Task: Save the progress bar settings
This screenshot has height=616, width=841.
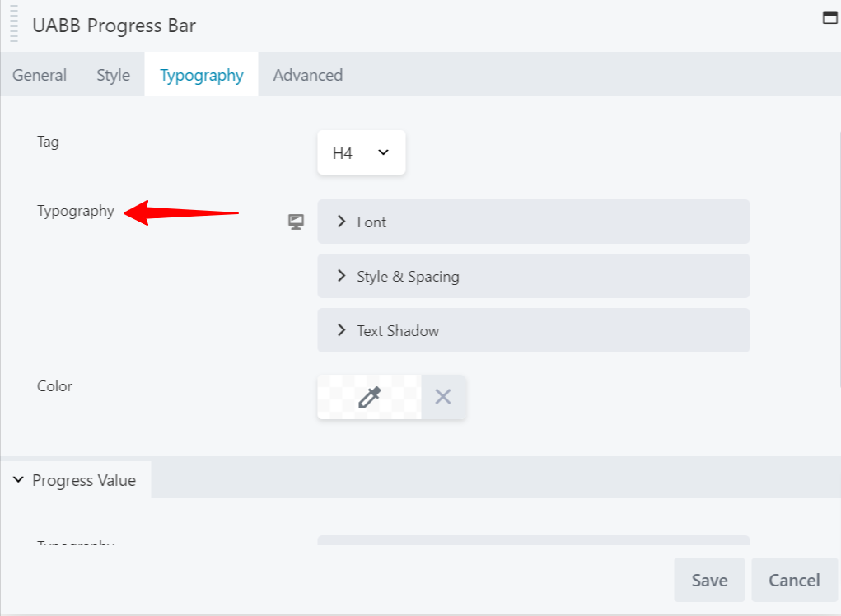Action: click(709, 580)
